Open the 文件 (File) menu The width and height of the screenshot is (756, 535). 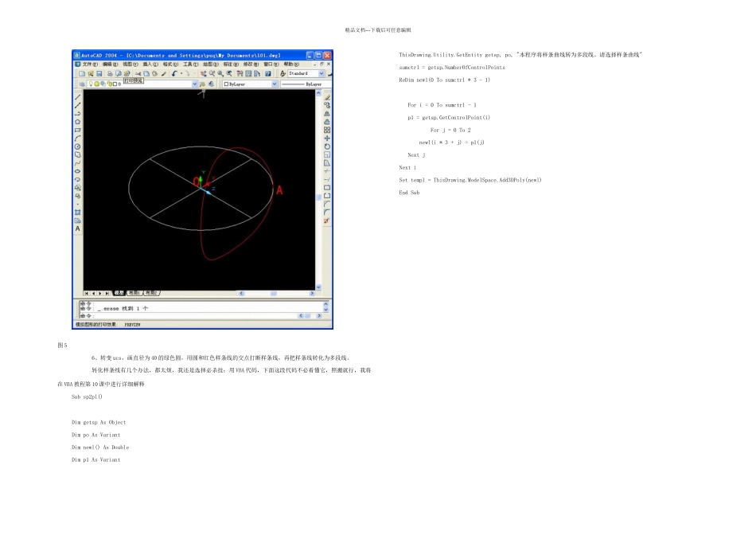pyautogui.click(x=90, y=64)
